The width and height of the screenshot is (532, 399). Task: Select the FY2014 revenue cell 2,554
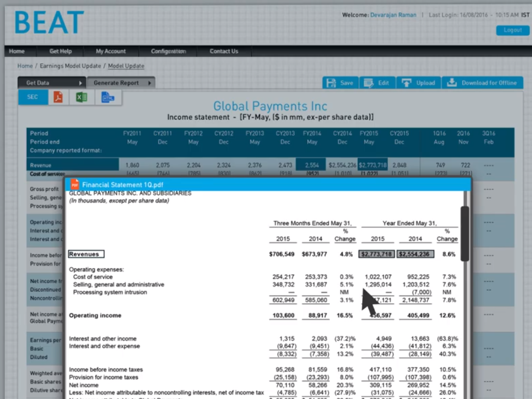point(311,165)
